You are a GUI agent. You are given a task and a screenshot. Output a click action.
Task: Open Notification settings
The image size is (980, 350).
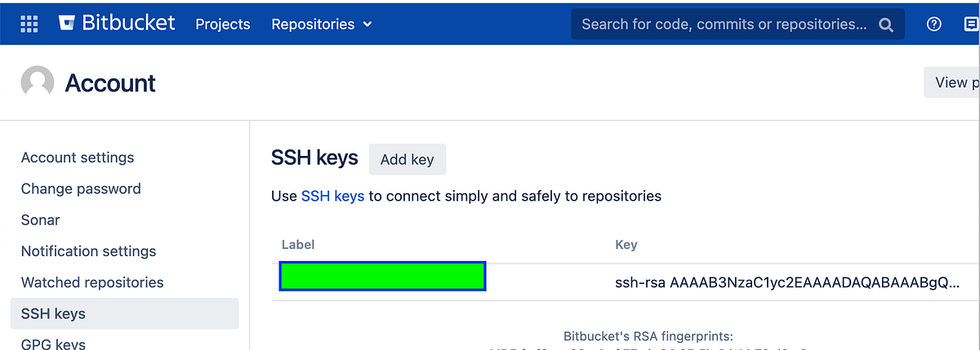[88, 251]
